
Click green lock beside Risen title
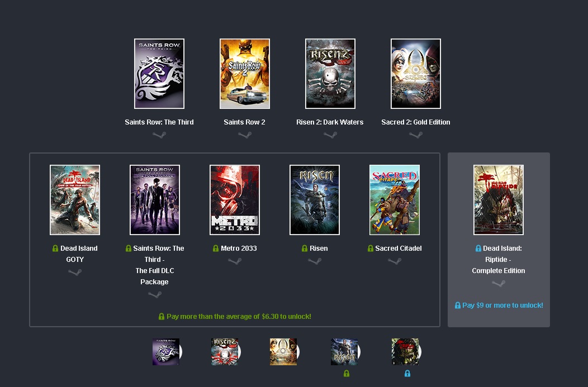(305, 249)
